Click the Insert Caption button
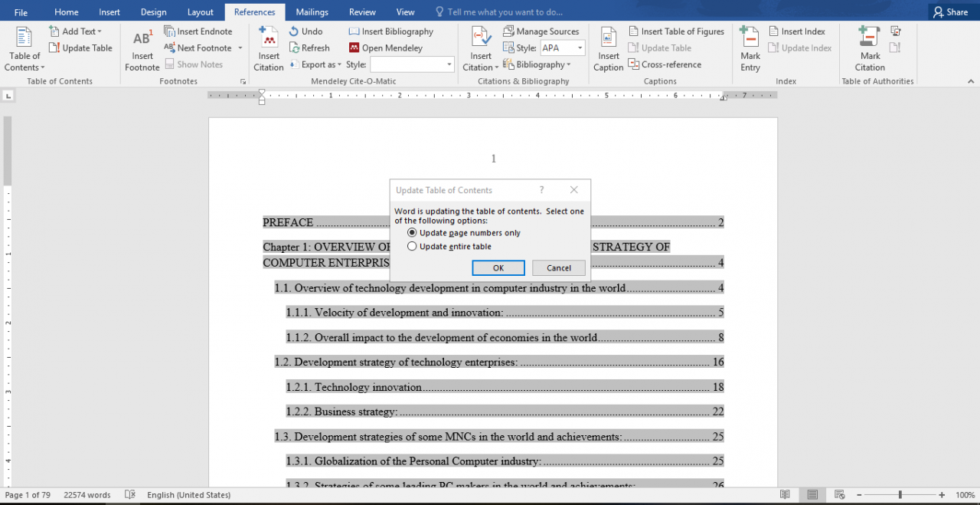This screenshot has height=505, width=980. point(609,50)
